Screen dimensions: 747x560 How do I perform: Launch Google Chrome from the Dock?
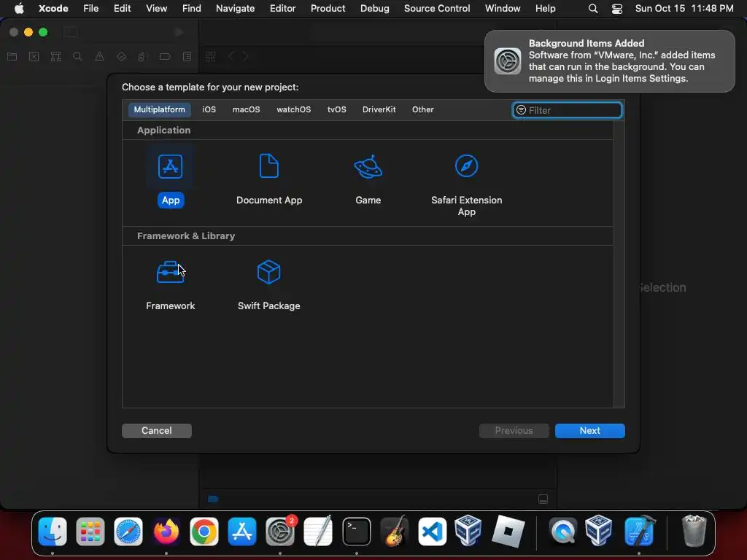[x=204, y=531]
